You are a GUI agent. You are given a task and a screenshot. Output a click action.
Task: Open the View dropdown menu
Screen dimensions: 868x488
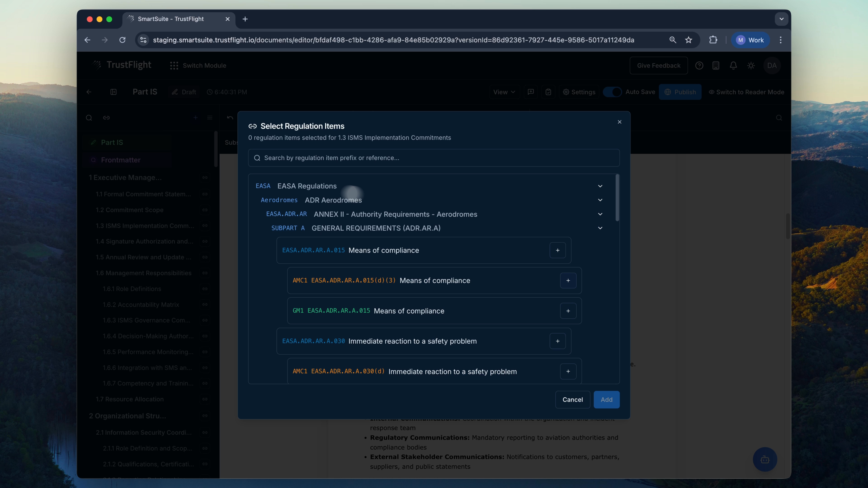[x=504, y=92]
